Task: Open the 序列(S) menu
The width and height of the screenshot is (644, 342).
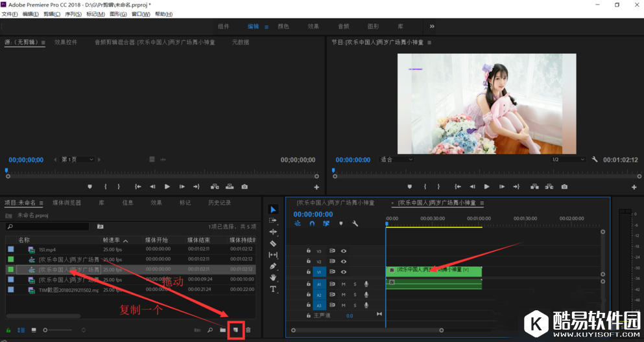Action: 73,14
